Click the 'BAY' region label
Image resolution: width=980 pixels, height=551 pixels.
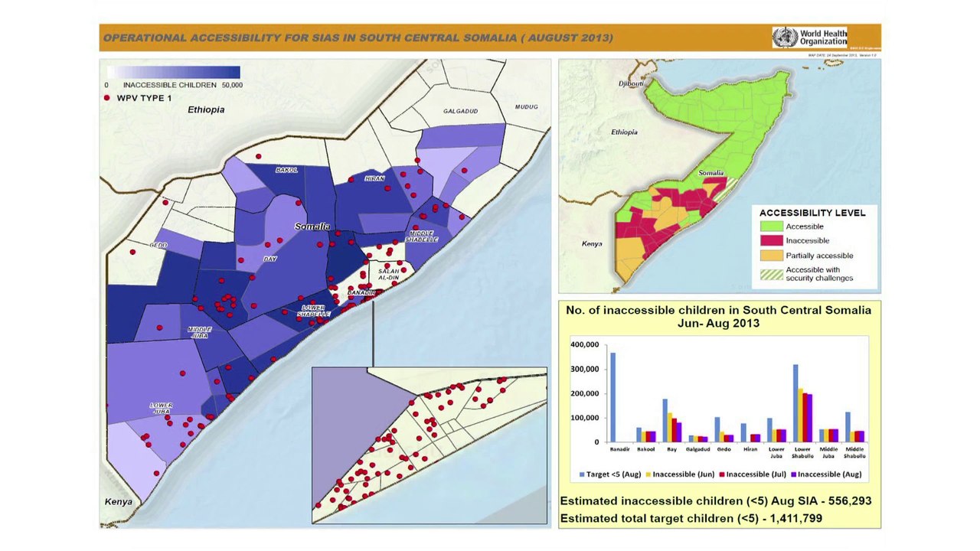(x=269, y=259)
